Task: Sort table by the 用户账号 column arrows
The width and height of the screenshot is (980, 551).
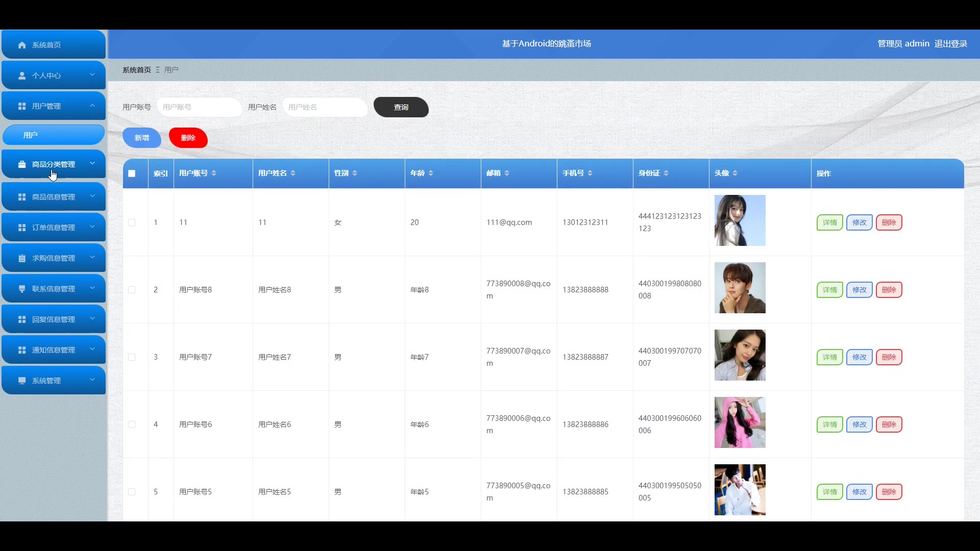Action: click(214, 173)
